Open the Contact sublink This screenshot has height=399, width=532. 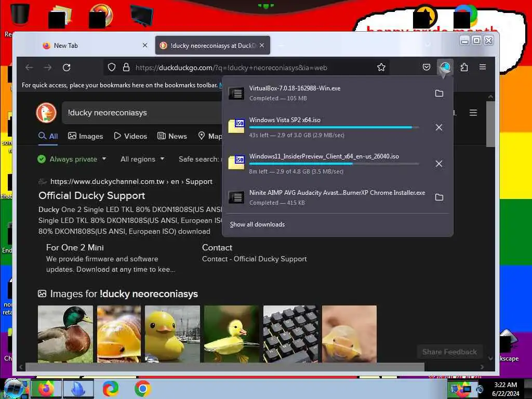[217, 247]
